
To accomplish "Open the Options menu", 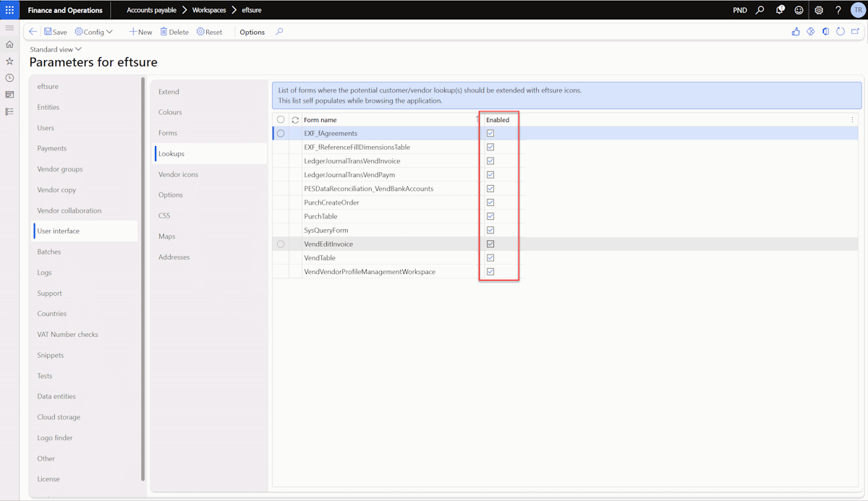I will 252,32.
